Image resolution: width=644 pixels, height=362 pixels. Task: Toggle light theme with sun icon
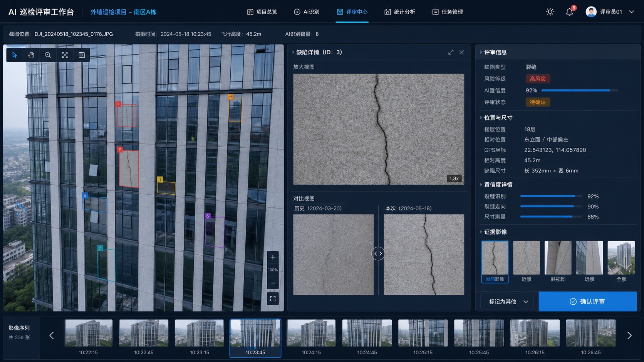point(550,12)
